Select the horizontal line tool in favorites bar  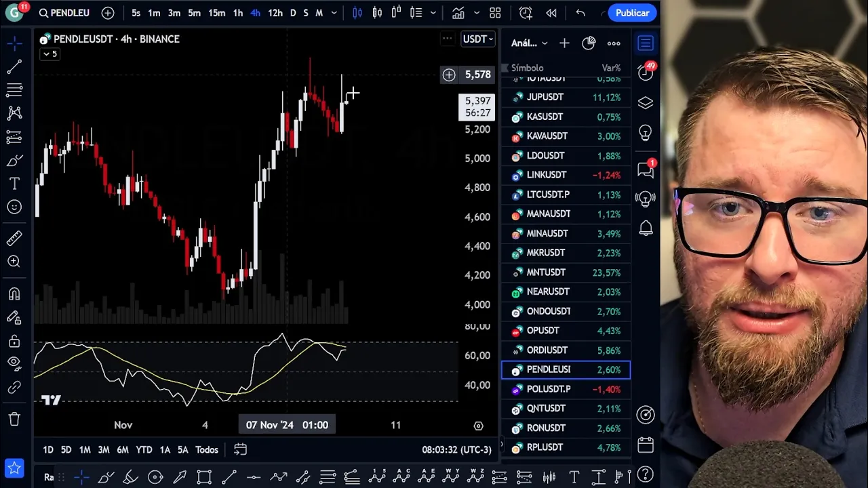click(254, 477)
